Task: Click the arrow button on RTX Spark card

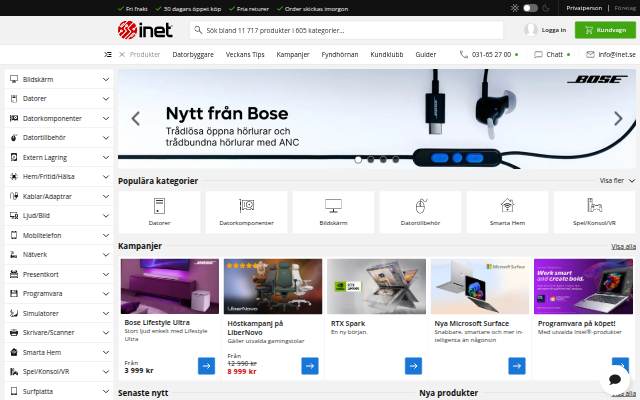Action: pyautogui.click(x=413, y=366)
